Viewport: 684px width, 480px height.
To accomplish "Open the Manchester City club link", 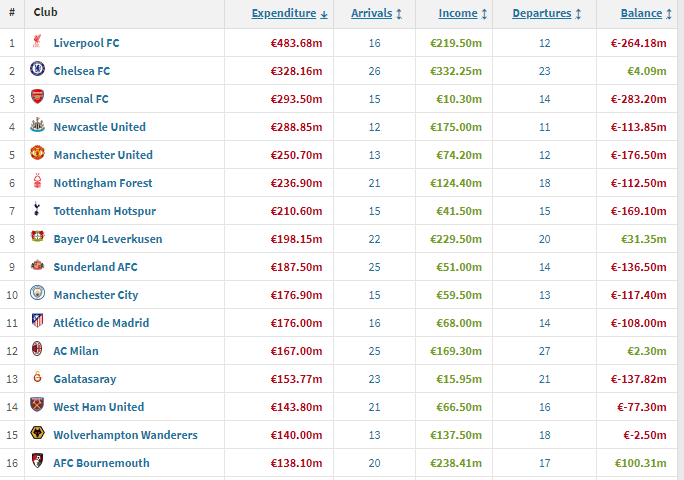I will pyautogui.click(x=96, y=295).
